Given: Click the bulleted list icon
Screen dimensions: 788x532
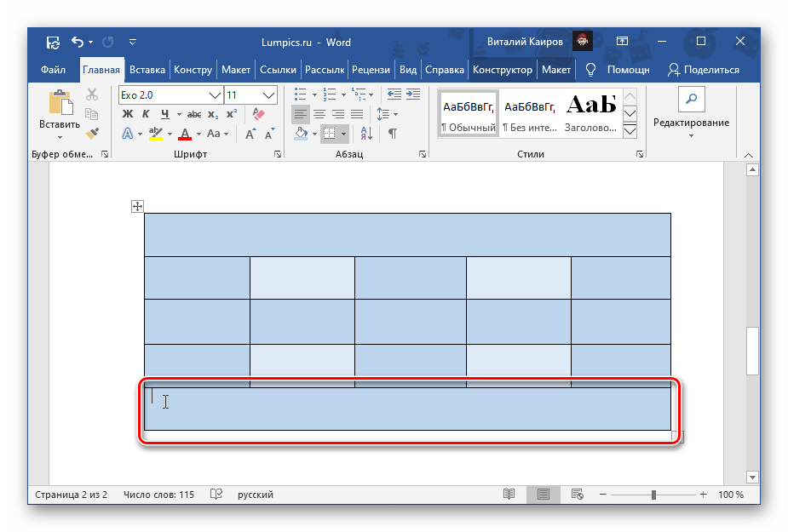Looking at the screenshot, I should coord(300,94).
